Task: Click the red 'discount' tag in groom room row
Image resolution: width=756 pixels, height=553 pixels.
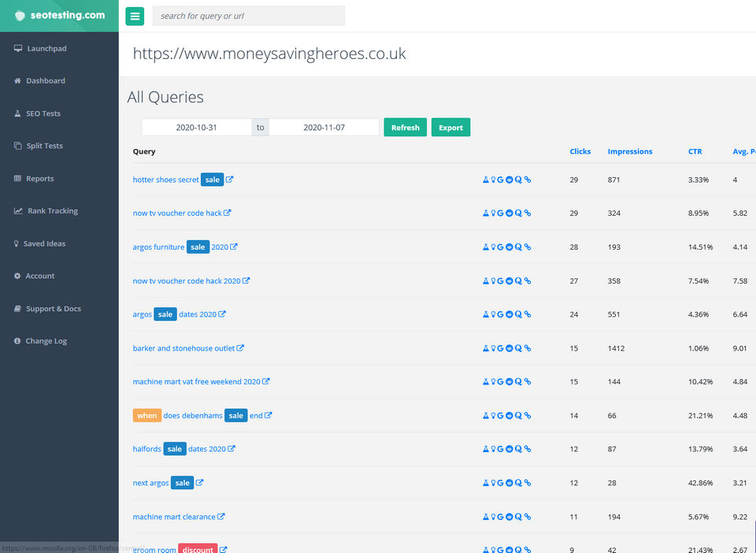Action: (x=198, y=549)
